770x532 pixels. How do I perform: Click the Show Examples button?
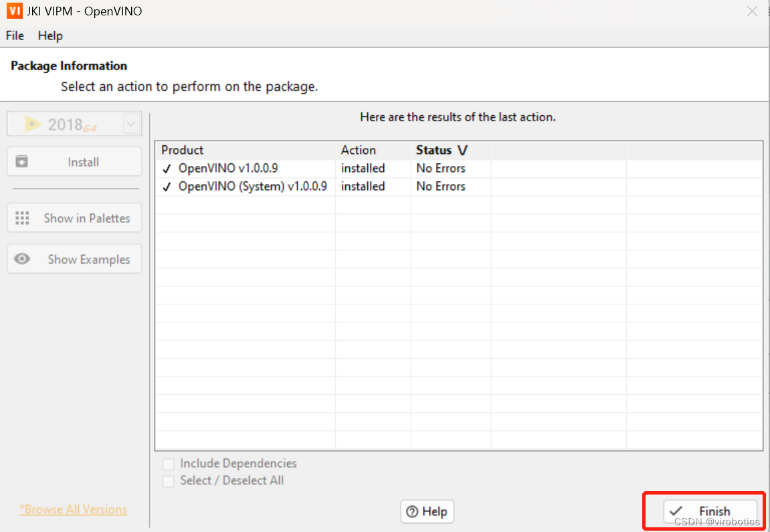click(x=74, y=259)
